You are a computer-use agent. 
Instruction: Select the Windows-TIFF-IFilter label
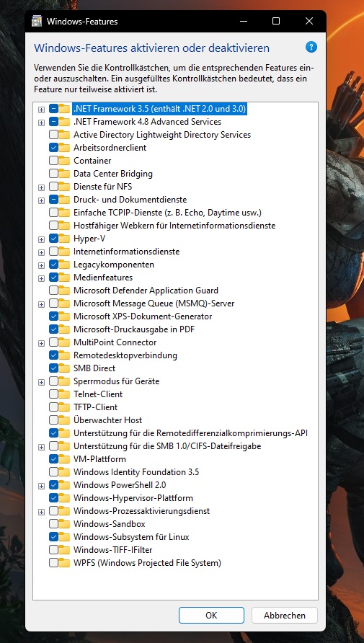[x=112, y=549]
